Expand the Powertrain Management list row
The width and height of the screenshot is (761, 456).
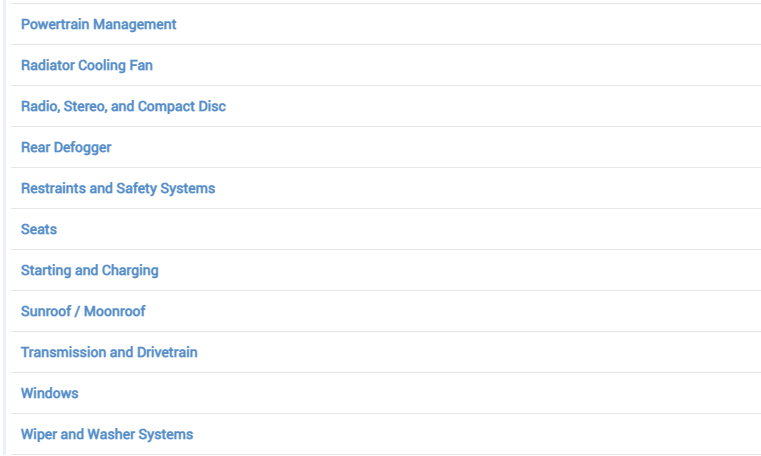coord(450,24)
